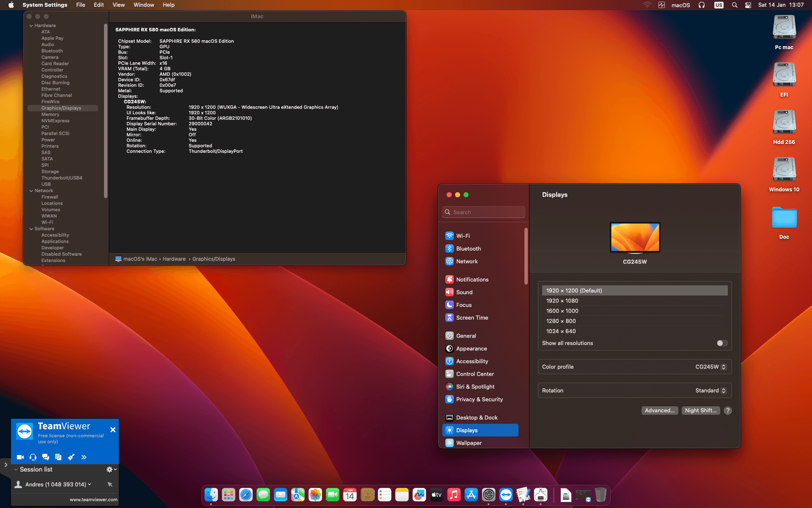Expand more TeamViewer tools with double chevron
This screenshot has height=508, width=812.
84,457
